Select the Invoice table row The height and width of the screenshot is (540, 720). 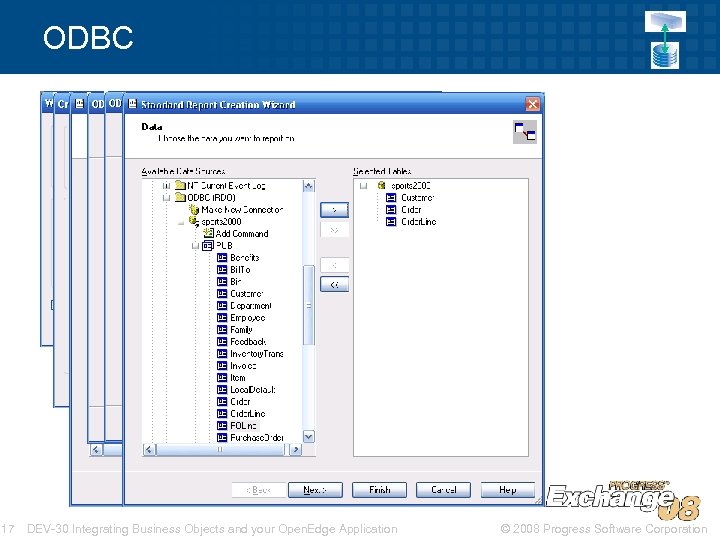236,366
